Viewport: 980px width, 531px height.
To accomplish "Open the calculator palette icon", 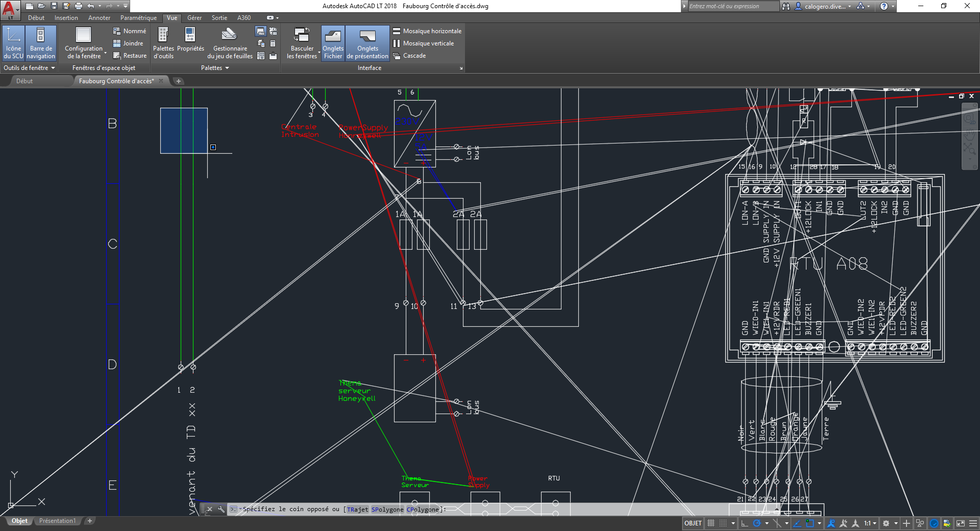I will [x=273, y=43].
